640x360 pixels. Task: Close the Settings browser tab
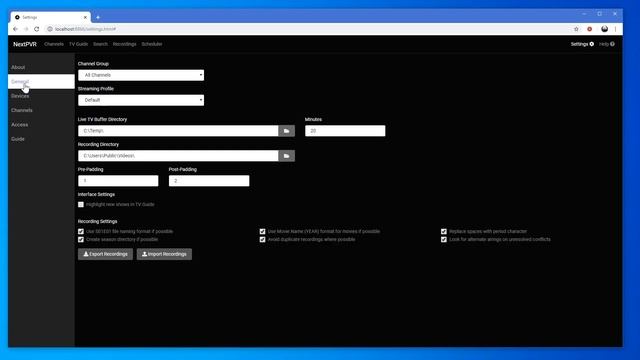click(85, 18)
